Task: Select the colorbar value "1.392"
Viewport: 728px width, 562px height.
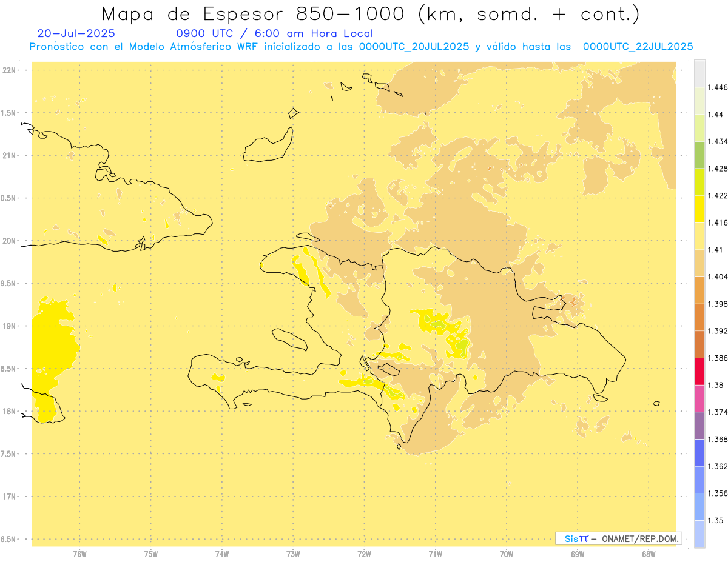Action: [x=718, y=331]
